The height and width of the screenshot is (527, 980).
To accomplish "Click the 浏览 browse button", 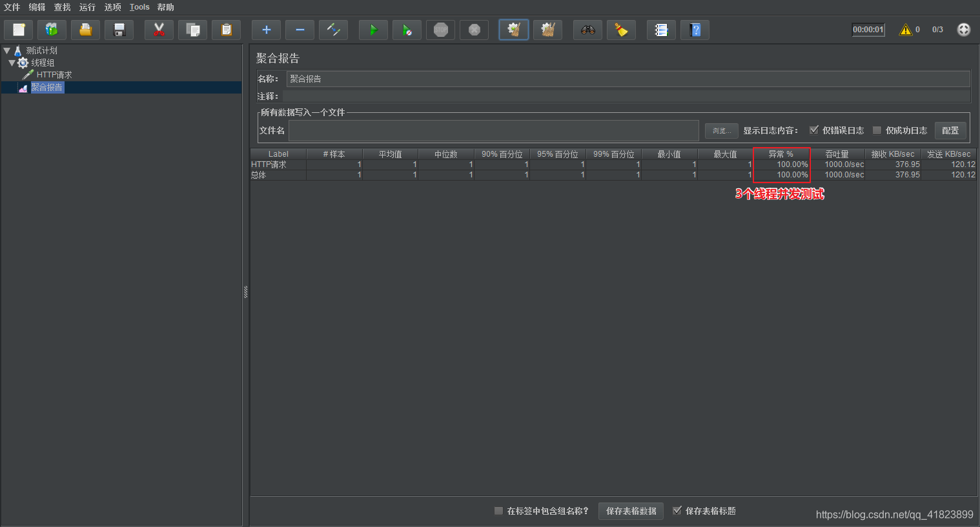I will point(721,130).
